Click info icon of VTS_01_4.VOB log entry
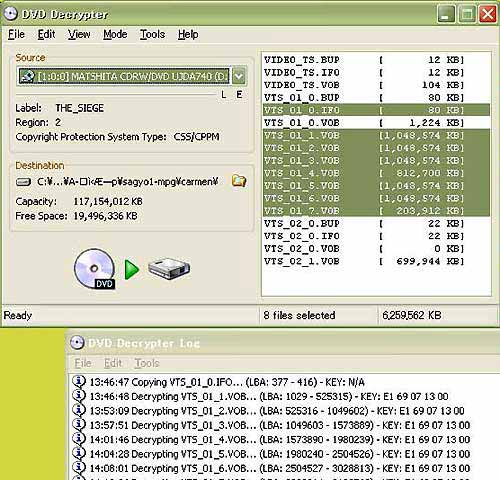This screenshot has width=500, height=480. point(79,439)
